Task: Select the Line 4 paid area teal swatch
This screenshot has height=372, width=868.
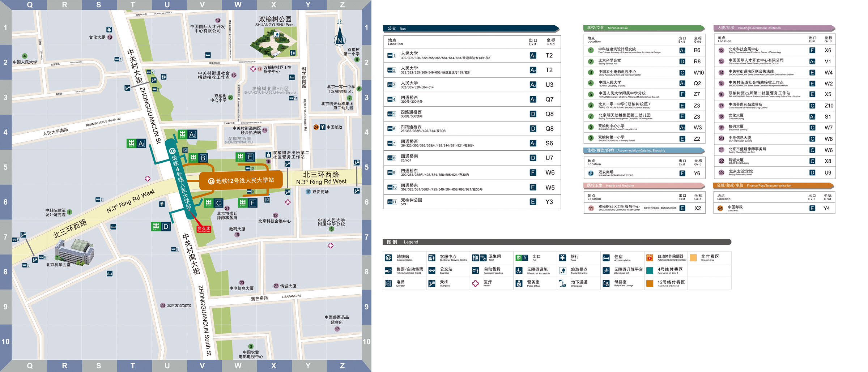Action: (650, 270)
